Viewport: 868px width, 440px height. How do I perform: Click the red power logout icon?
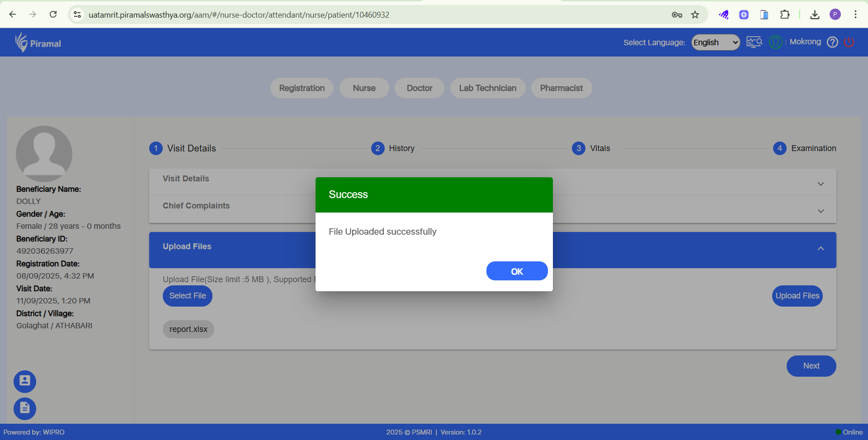pos(849,42)
